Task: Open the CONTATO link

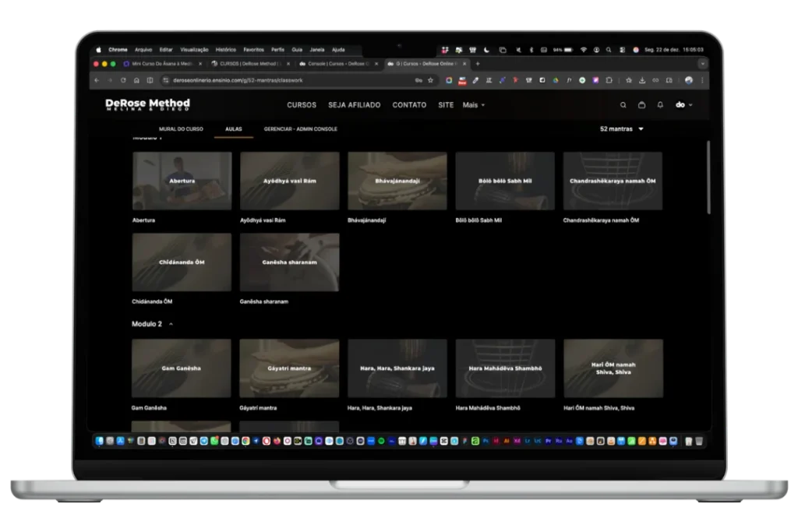Action: coord(409,105)
